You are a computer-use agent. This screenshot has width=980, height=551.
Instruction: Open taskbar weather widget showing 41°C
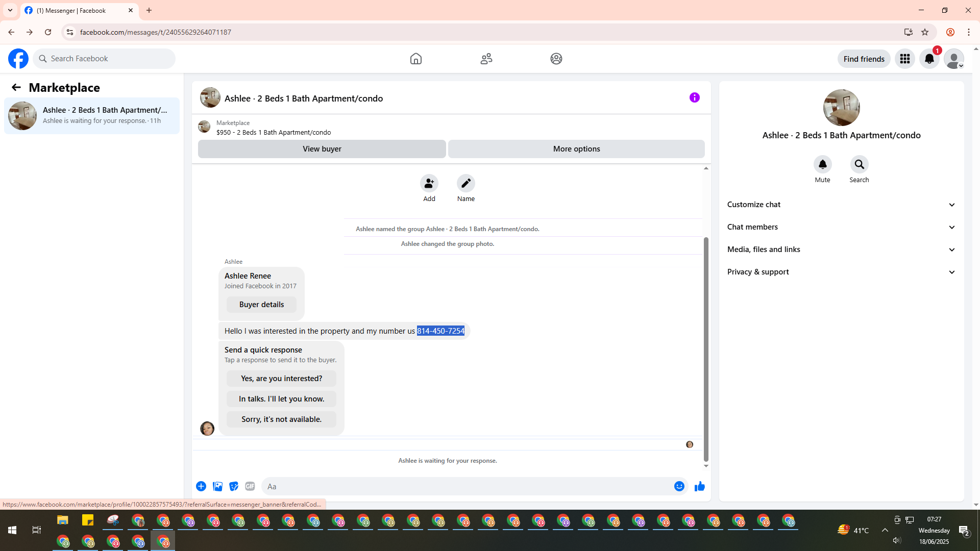point(853,531)
